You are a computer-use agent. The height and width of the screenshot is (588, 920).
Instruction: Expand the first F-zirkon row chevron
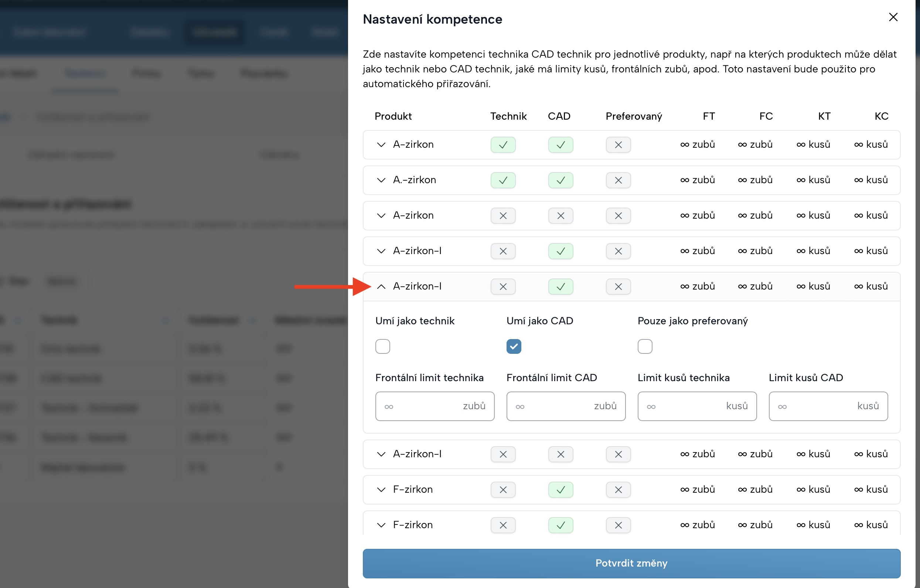click(381, 489)
